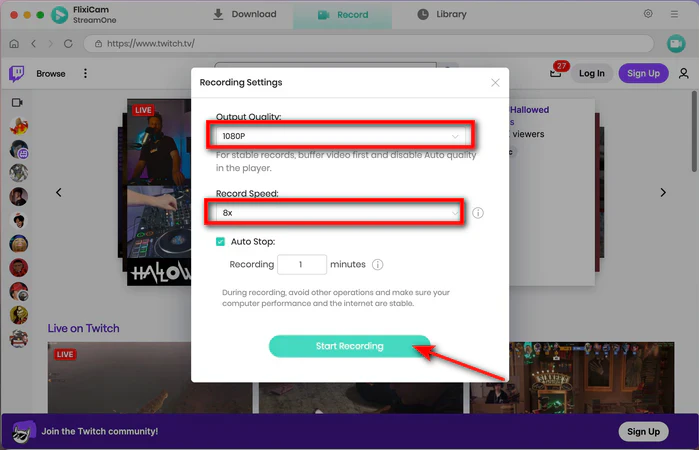Open the featured LIVE DJ stream thumbnail

(x=159, y=192)
